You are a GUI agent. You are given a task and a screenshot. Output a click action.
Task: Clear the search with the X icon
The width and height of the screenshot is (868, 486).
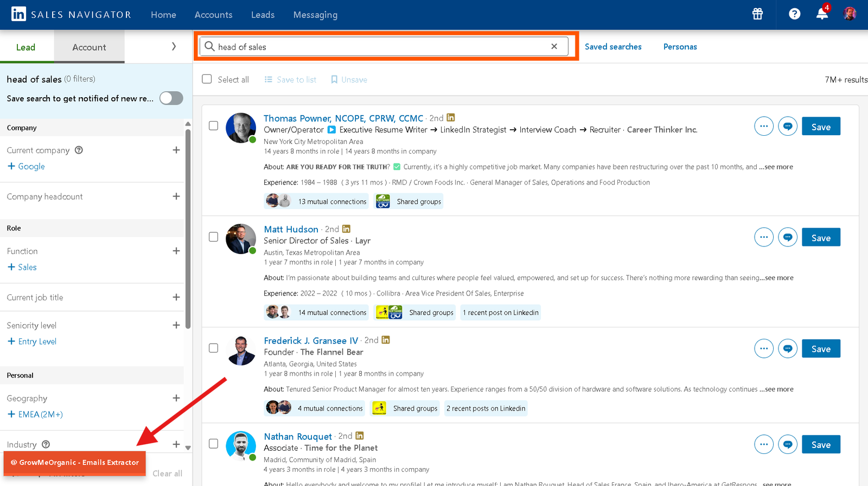(x=554, y=46)
